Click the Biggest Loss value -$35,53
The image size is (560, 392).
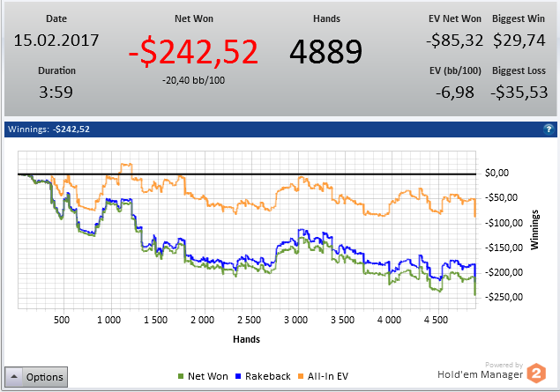(519, 92)
